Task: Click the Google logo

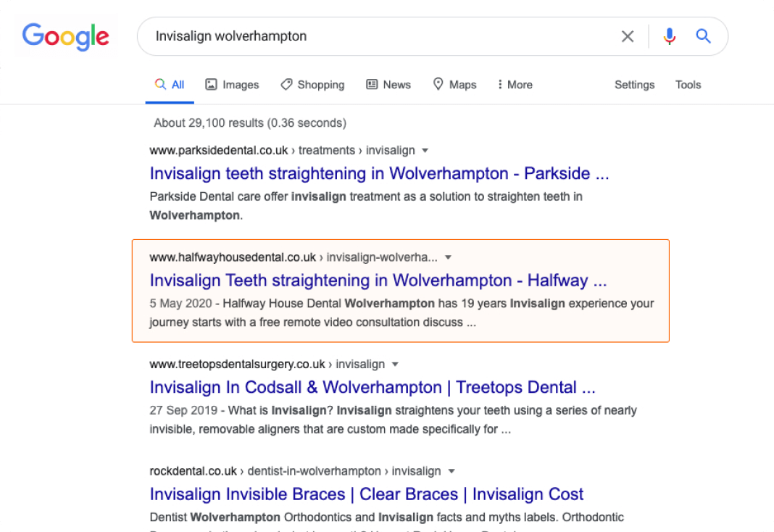Action: 66,36
